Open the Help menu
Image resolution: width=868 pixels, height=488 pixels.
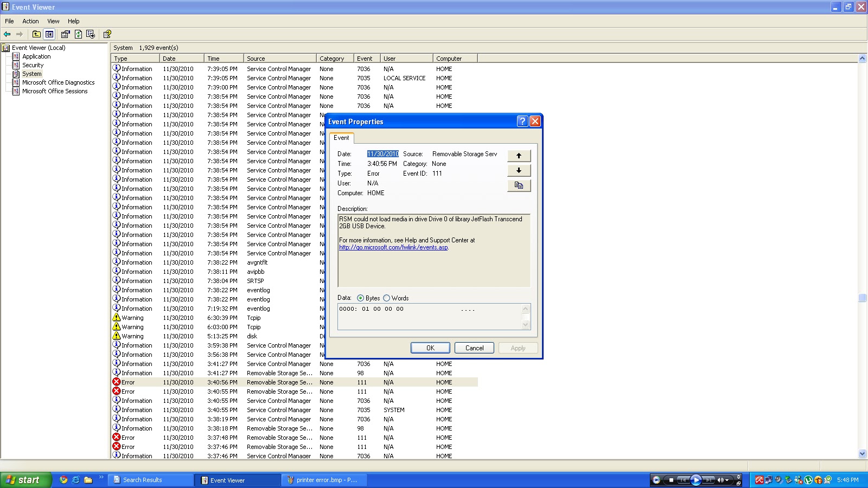pyautogui.click(x=74, y=21)
